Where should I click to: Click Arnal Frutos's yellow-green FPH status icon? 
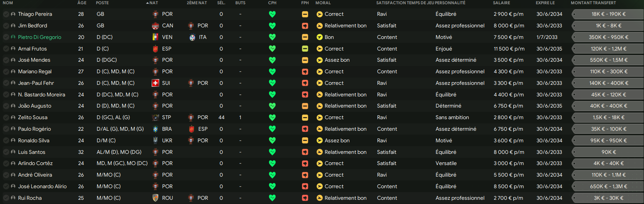click(x=305, y=49)
